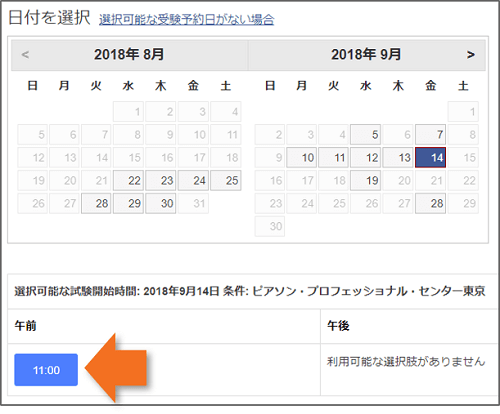Go to previous month with left arrow

click(x=25, y=55)
